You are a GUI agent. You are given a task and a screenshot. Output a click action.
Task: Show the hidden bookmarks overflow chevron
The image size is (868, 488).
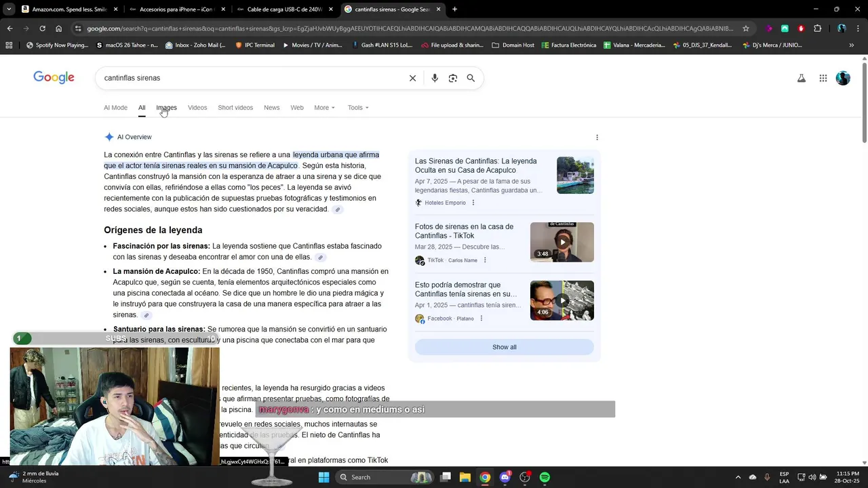coord(852,45)
